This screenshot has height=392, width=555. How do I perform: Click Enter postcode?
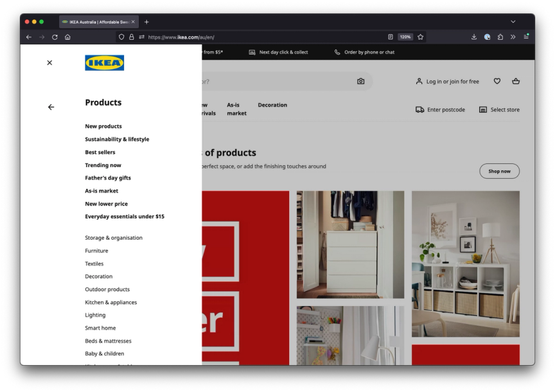pos(440,110)
